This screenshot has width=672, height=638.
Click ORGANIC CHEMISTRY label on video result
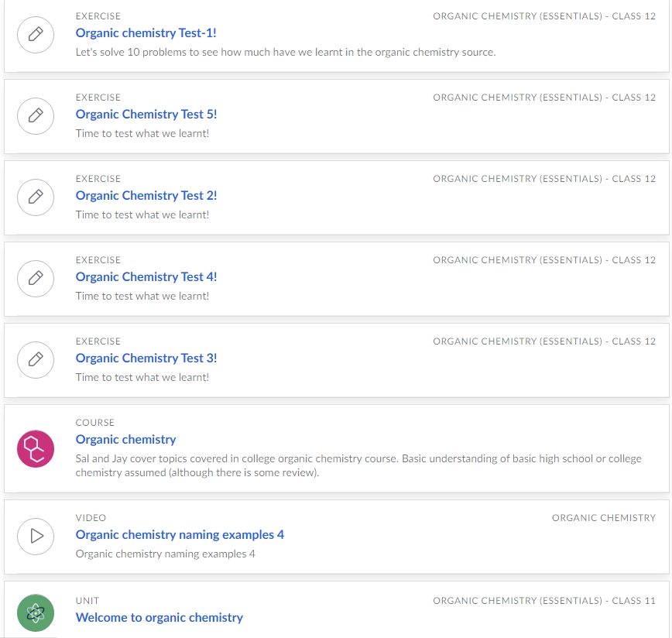click(603, 518)
